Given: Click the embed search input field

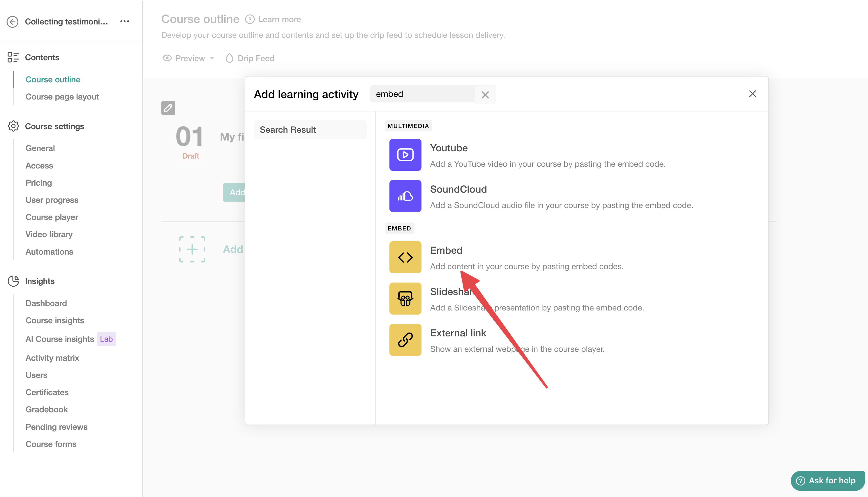Looking at the screenshot, I should (423, 94).
